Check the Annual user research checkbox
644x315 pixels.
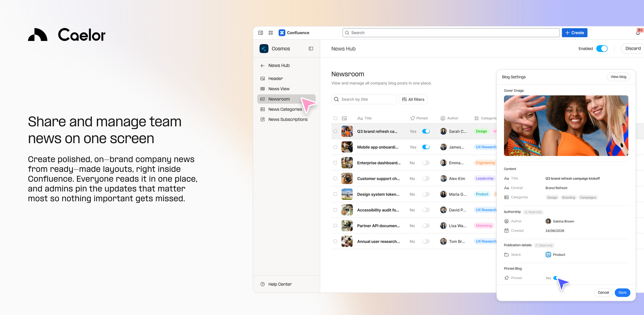335,241
